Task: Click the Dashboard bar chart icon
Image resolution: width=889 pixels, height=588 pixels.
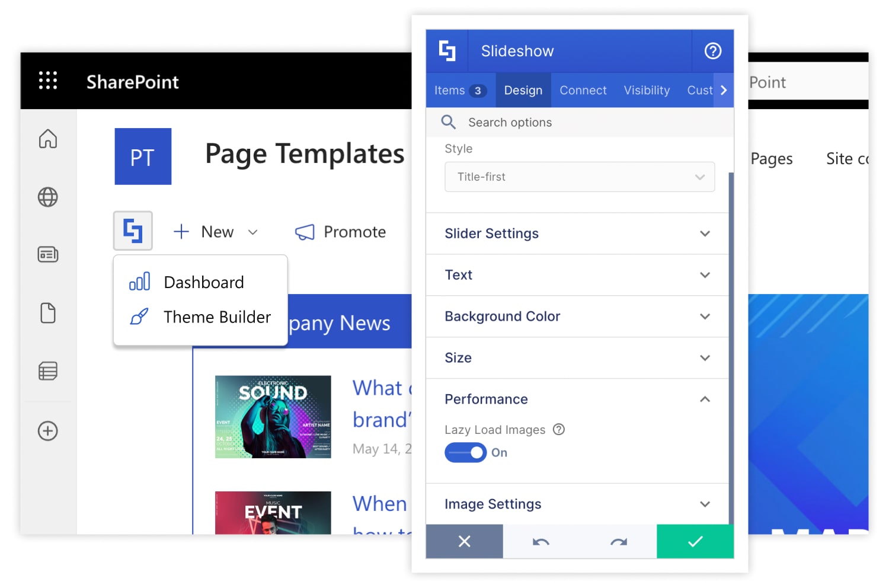Action: (140, 282)
